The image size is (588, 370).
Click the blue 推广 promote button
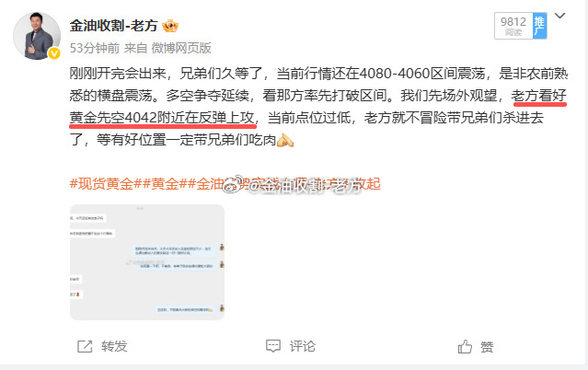pos(539,26)
